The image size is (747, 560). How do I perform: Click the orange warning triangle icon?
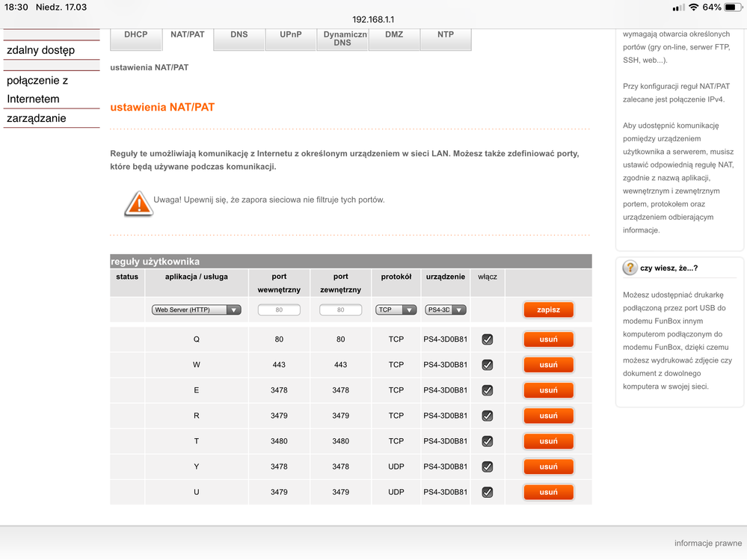[x=138, y=203]
